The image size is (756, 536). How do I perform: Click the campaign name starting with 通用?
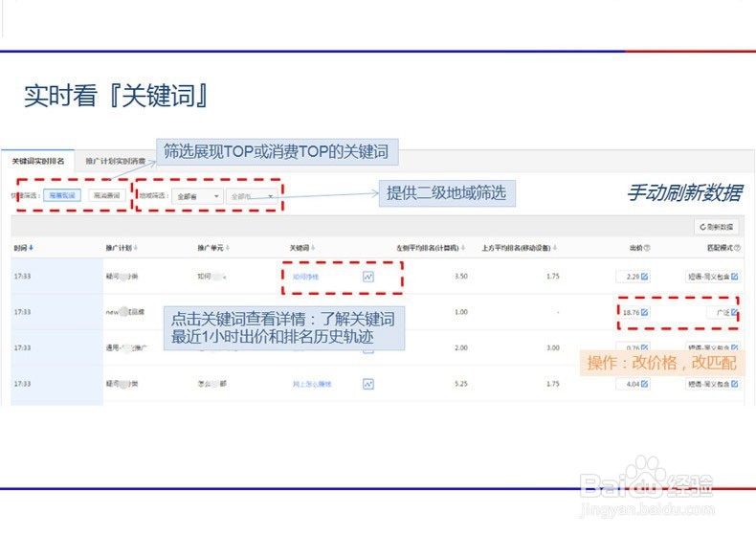[x=126, y=347]
